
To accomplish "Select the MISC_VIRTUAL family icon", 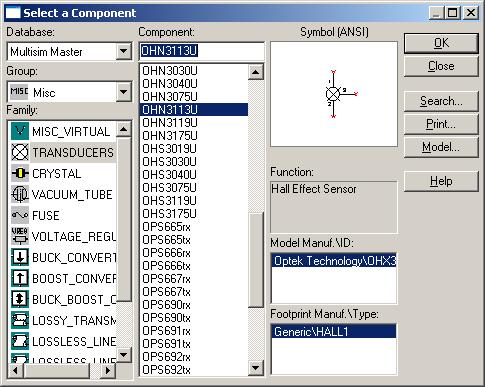I will pos(20,131).
